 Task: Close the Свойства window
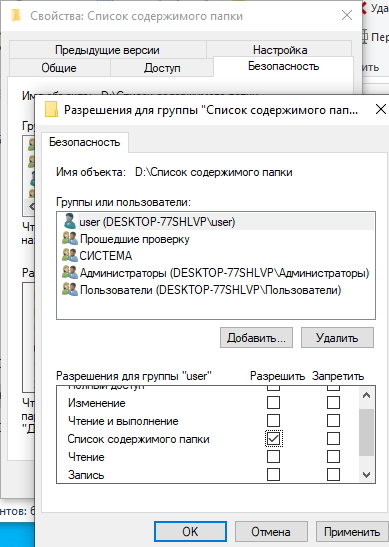click(346, 15)
